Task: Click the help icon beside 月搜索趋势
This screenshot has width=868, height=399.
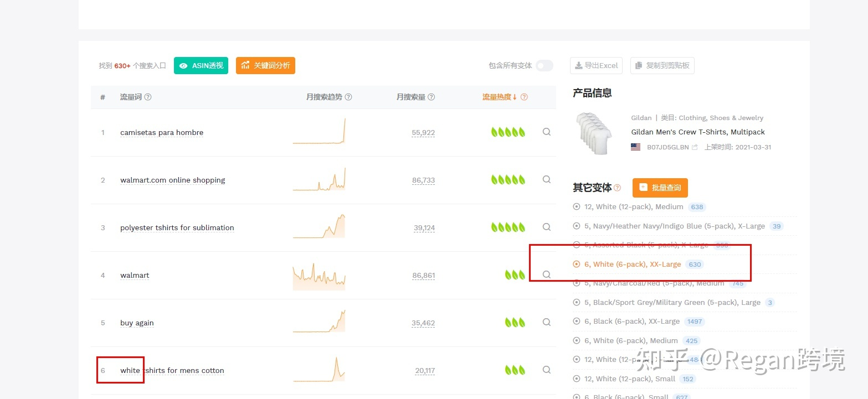Action: 348,97
